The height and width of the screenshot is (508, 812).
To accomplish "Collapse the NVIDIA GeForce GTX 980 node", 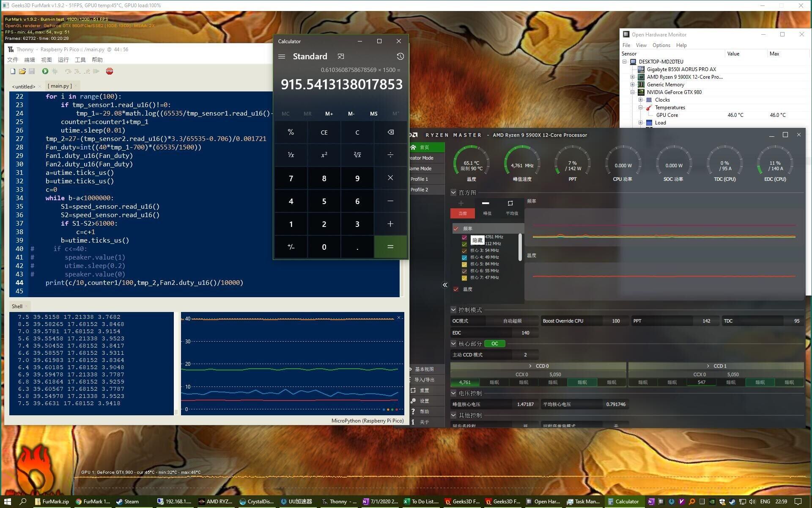I will (x=633, y=92).
